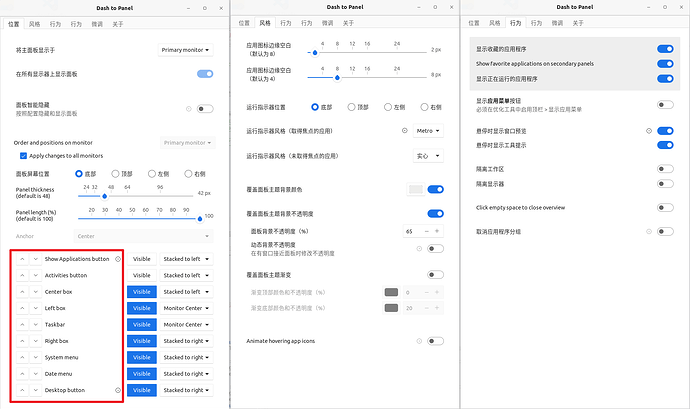Move Right box row down

click(x=36, y=341)
